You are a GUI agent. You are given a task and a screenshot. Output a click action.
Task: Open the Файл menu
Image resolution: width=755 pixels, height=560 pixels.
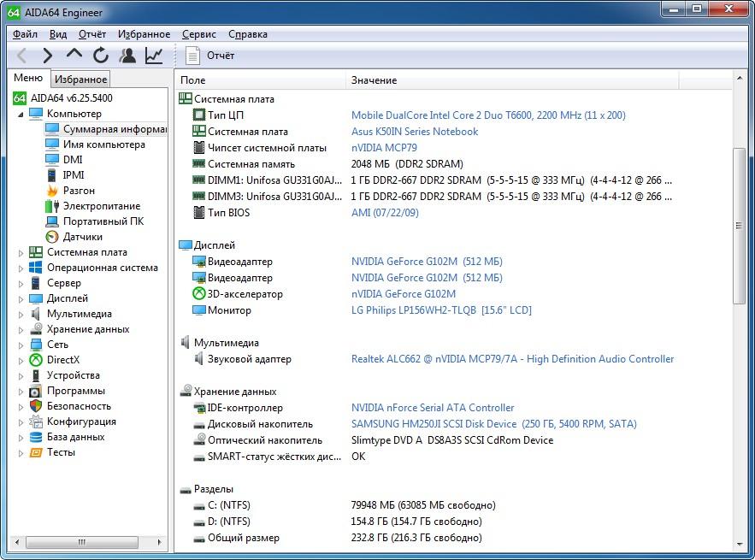pyautogui.click(x=25, y=34)
